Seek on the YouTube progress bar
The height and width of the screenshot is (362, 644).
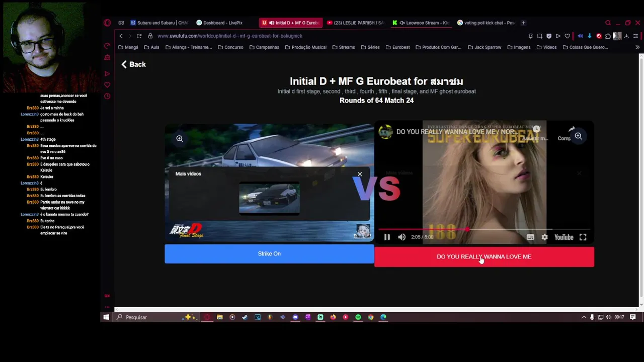coord(484,229)
